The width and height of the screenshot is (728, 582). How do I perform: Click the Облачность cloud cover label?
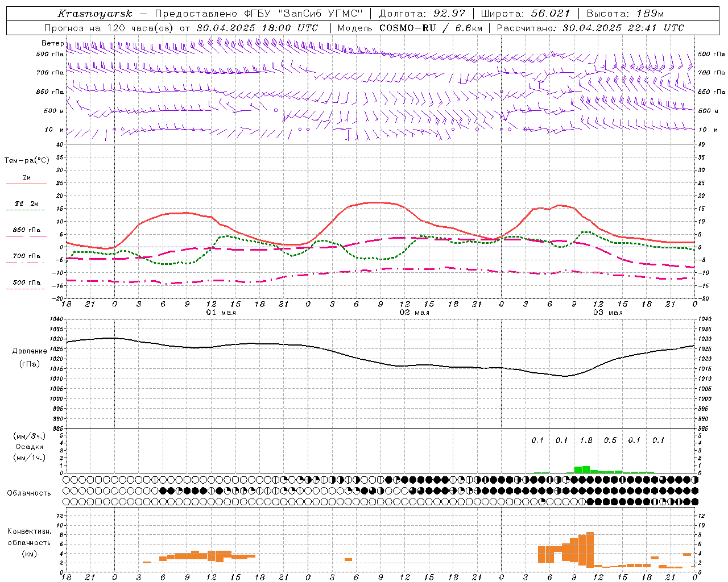tap(29, 493)
